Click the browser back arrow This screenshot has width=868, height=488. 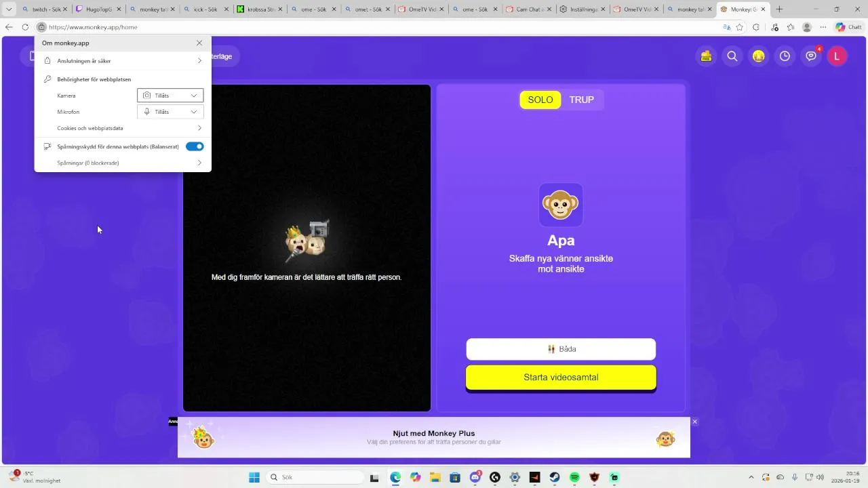tap(9, 27)
